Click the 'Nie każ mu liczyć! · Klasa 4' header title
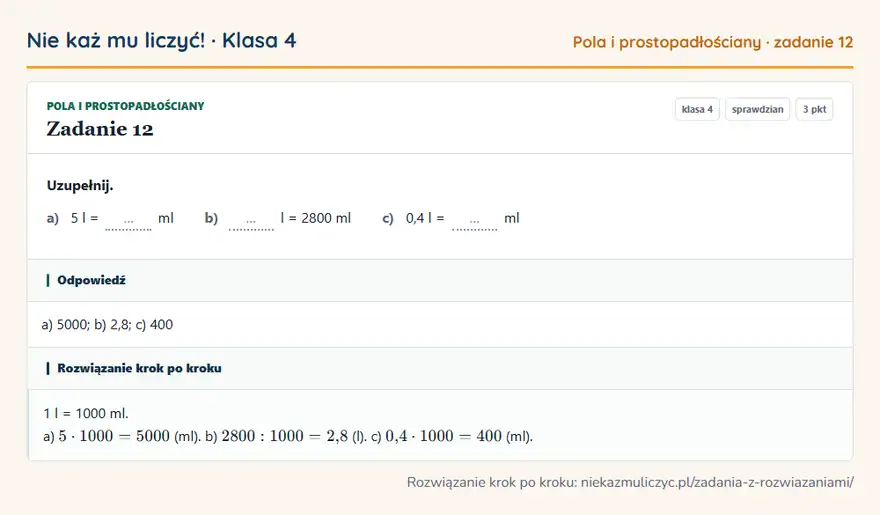 click(162, 40)
